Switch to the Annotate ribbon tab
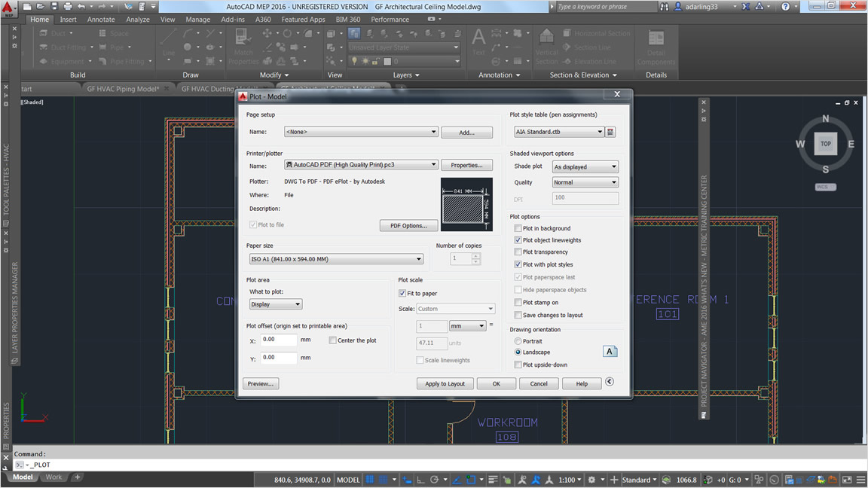The height and width of the screenshot is (488, 868). [101, 20]
